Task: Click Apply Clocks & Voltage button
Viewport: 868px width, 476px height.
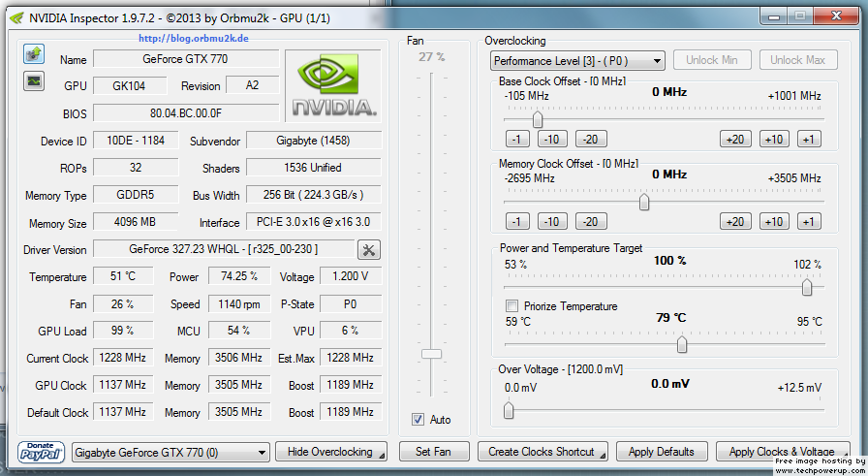Action: (782, 452)
